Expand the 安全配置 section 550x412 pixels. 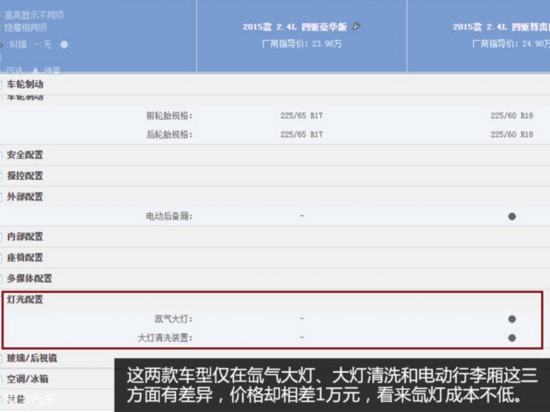[25, 155]
